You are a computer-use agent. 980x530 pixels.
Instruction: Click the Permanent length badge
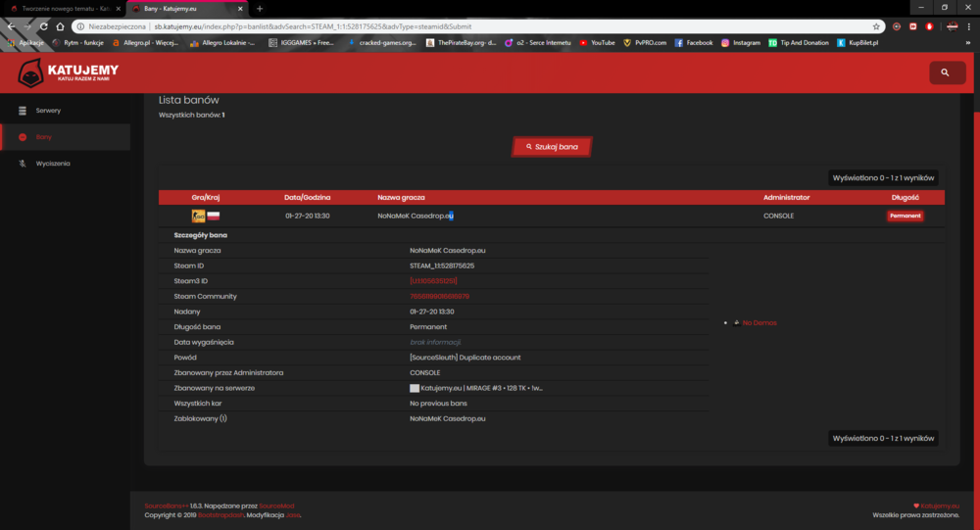click(x=905, y=216)
